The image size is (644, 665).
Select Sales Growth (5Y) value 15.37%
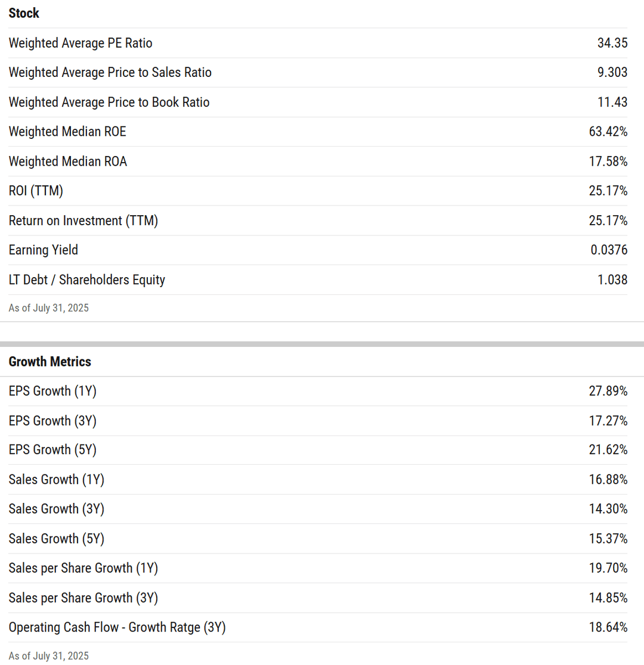click(x=608, y=539)
